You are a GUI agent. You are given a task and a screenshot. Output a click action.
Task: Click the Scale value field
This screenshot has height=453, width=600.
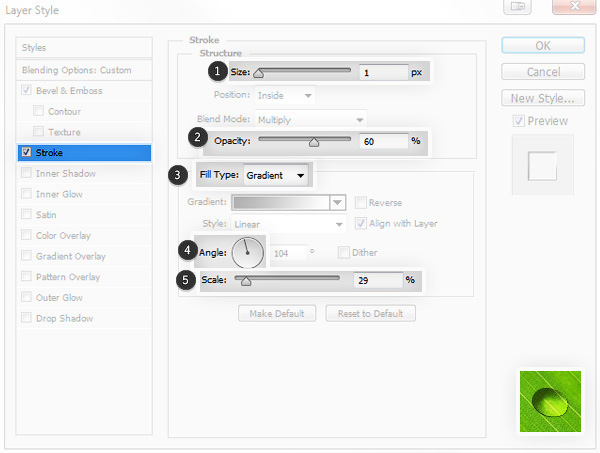click(378, 280)
